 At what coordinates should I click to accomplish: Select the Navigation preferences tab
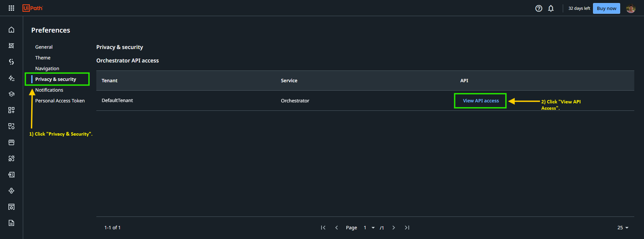pyautogui.click(x=47, y=68)
